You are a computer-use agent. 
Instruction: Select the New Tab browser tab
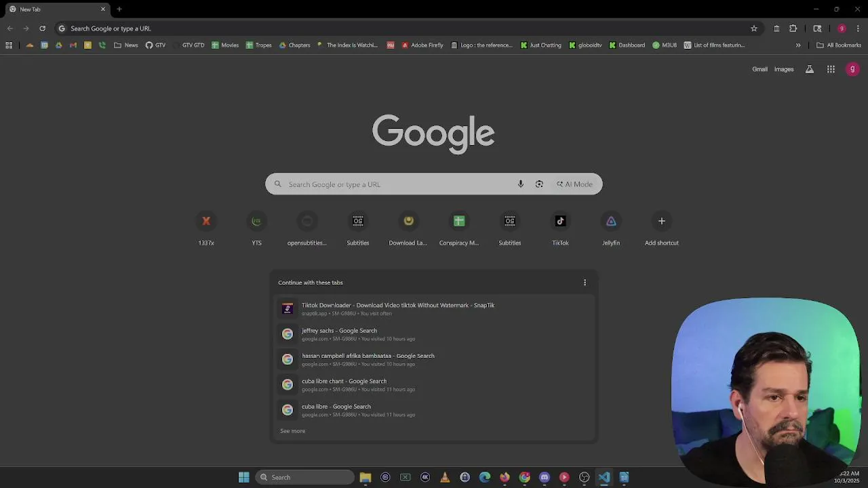click(x=56, y=9)
